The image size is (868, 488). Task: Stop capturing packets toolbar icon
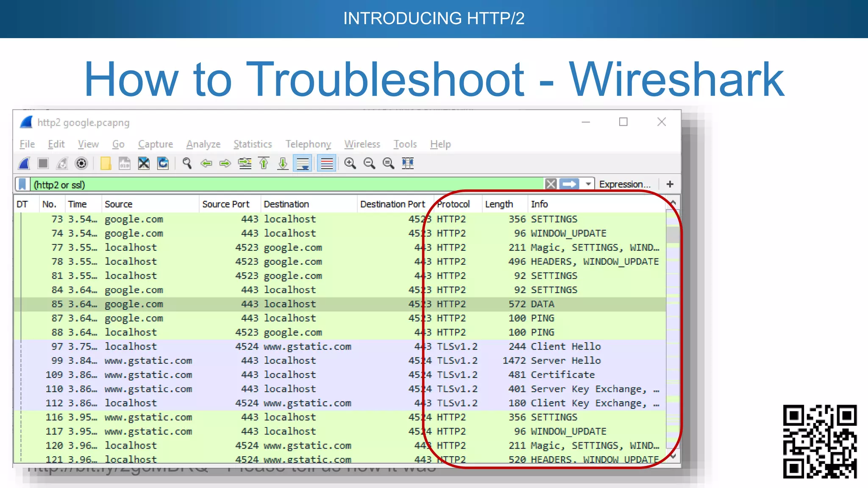[x=43, y=164]
